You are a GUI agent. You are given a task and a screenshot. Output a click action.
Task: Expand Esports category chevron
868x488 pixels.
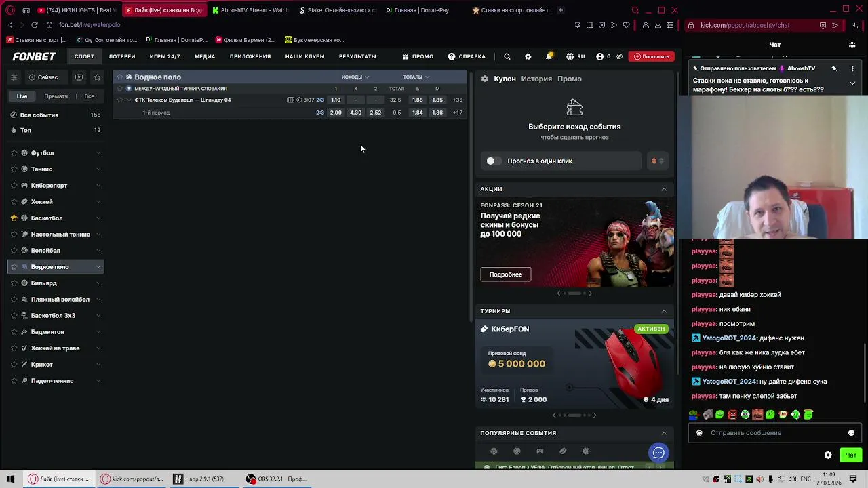[98, 186]
